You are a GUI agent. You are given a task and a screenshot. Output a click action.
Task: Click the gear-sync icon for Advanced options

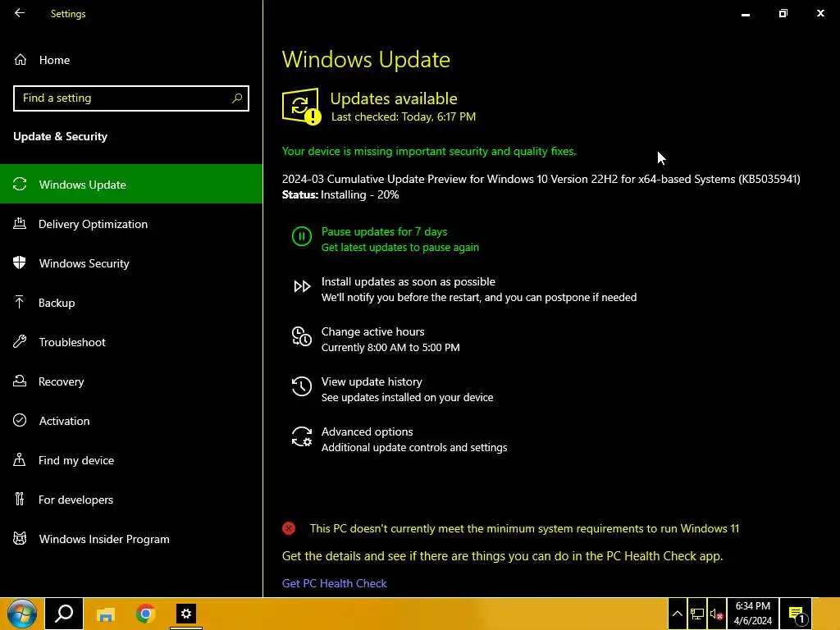point(302,436)
